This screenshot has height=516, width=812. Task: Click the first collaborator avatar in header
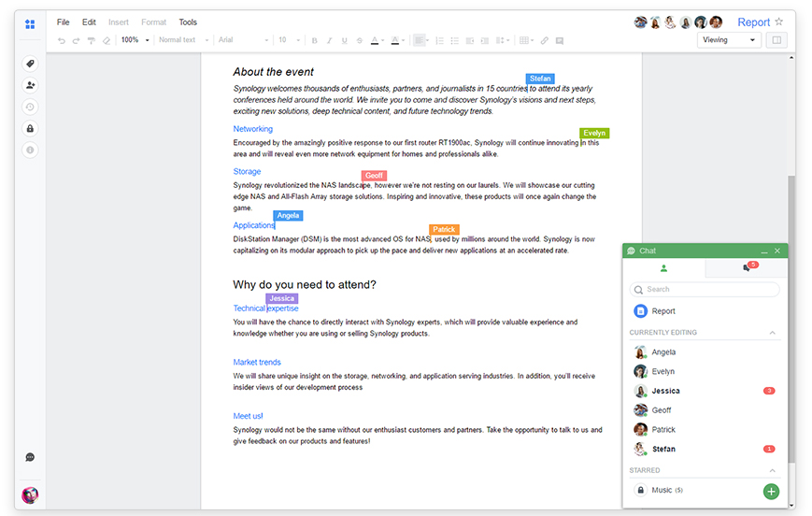tap(641, 22)
